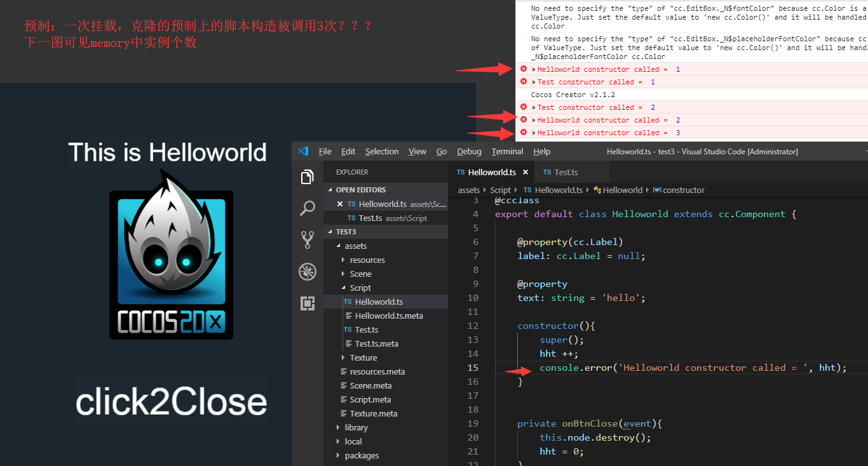This screenshot has width=868, height=466.
Task: Open the File menu
Action: coord(325,152)
